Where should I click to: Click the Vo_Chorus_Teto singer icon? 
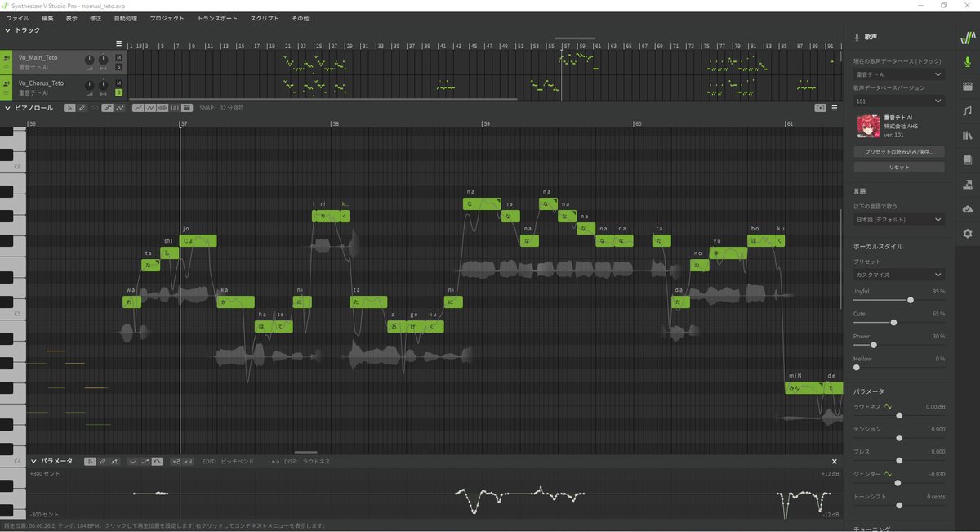7,83
